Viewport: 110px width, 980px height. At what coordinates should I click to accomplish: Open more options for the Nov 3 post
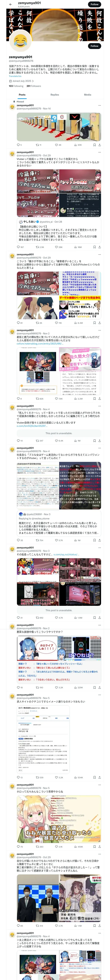(x=100, y=548)
